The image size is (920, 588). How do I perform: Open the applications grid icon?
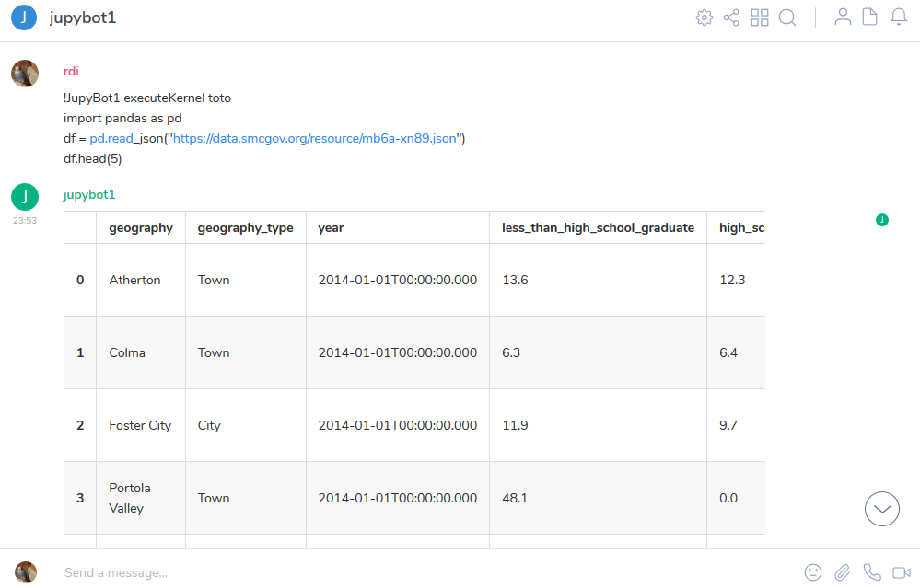coord(760,17)
